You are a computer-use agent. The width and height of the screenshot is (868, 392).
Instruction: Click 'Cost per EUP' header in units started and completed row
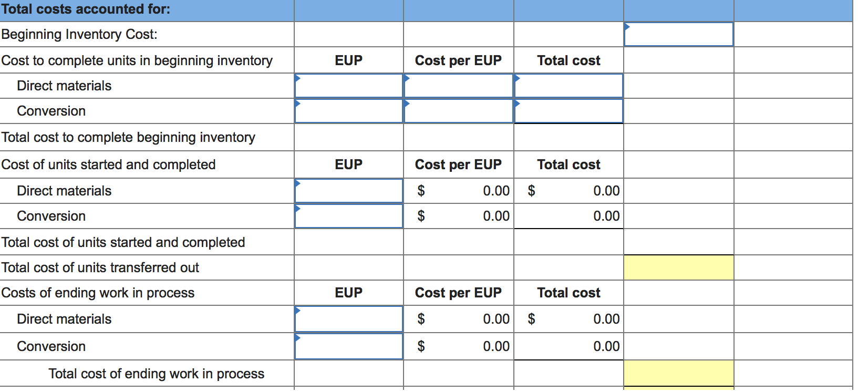click(458, 164)
